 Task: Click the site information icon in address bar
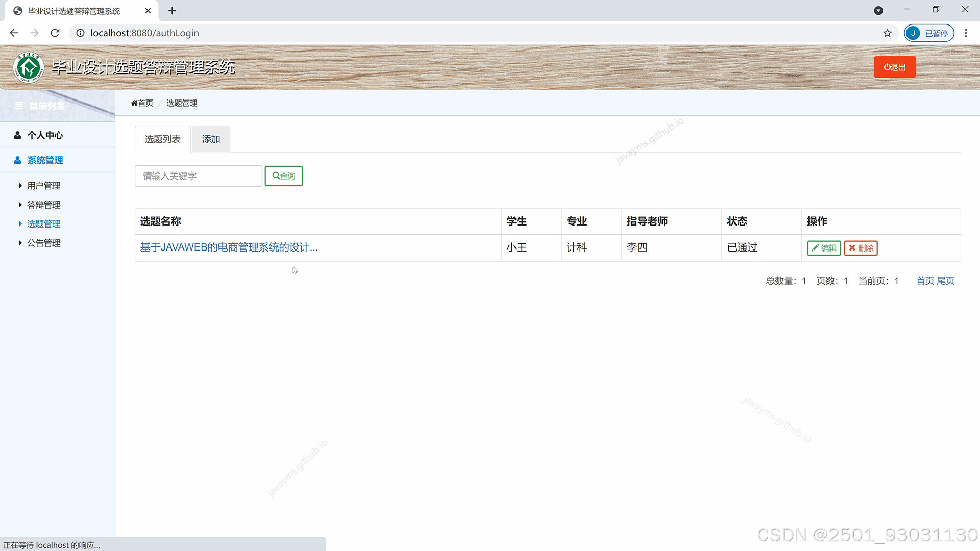[80, 33]
